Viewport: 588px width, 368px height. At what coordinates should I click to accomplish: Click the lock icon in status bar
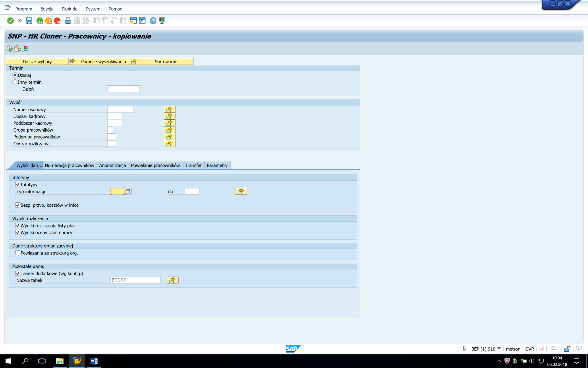click(x=567, y=349)
